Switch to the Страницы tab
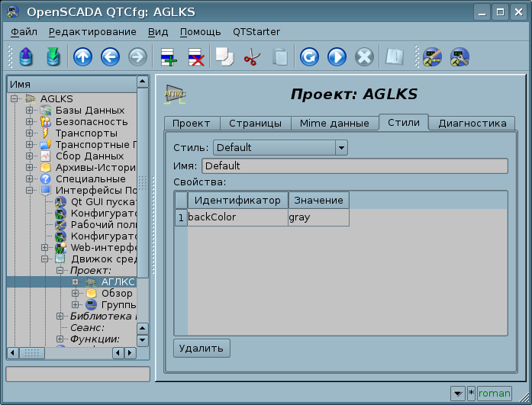This screenshot has height=405, width=532. pos(256,124)
